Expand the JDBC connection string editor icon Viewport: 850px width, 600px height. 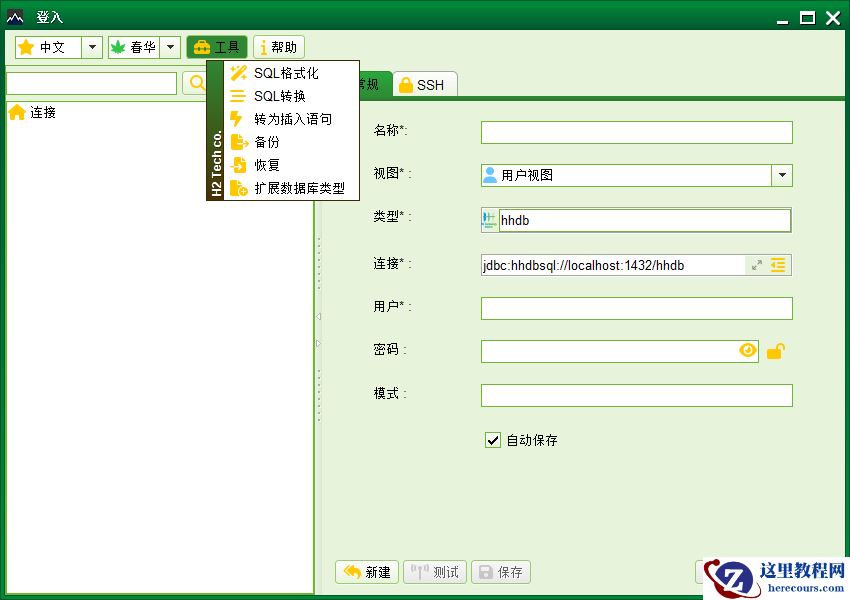(x=758, y=264)
